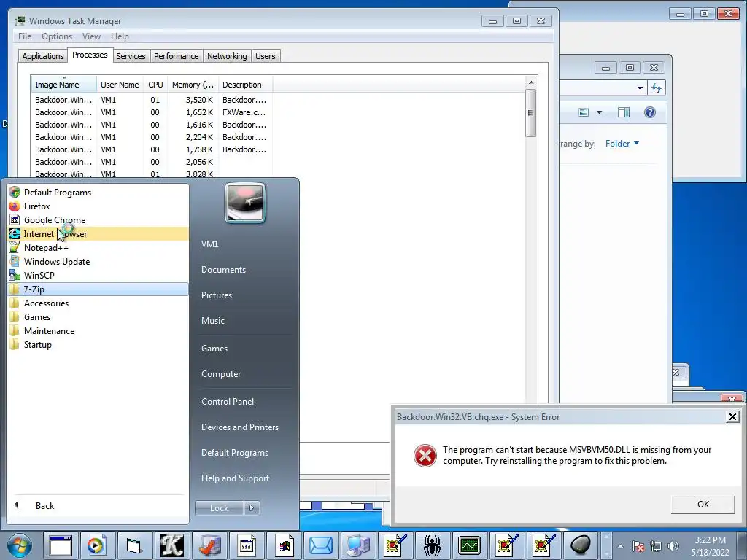
Task: Open the stylized K taskbar icon
Action: 171,545
